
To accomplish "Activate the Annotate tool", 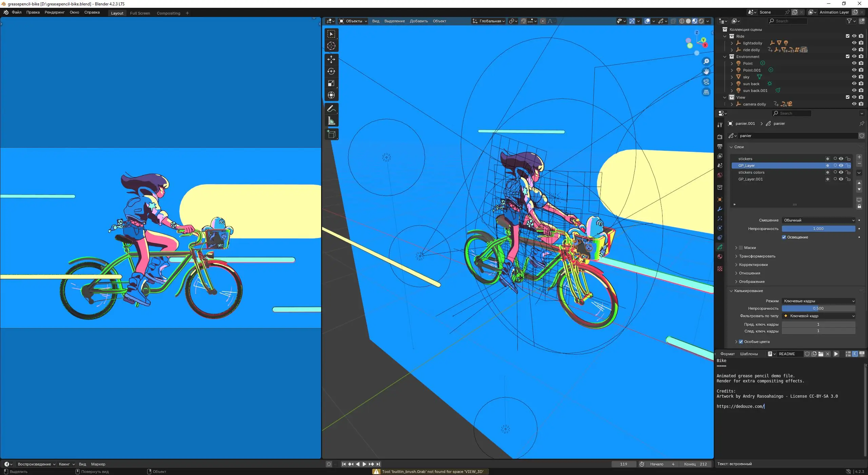I will point(331,109).
